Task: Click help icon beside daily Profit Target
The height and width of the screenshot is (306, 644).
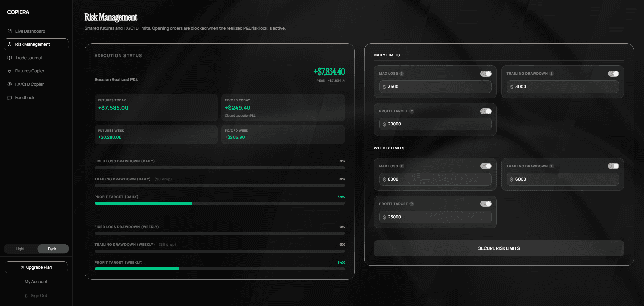Action: pos(412,111)
